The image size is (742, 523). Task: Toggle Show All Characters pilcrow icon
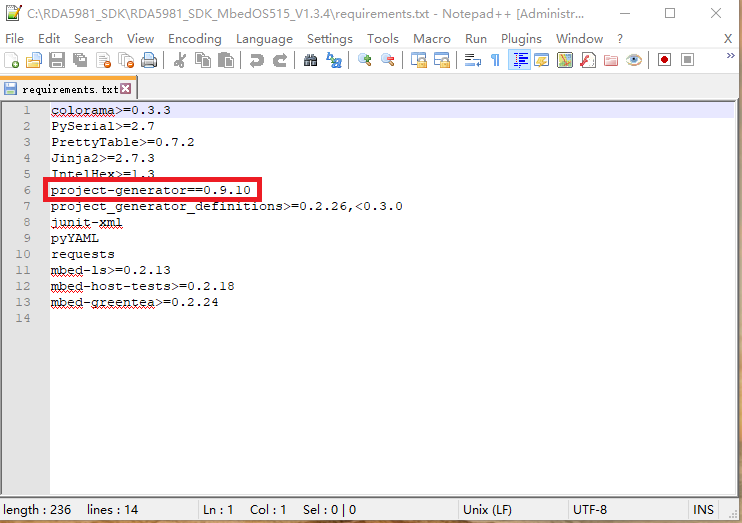[x=495, y=60]
